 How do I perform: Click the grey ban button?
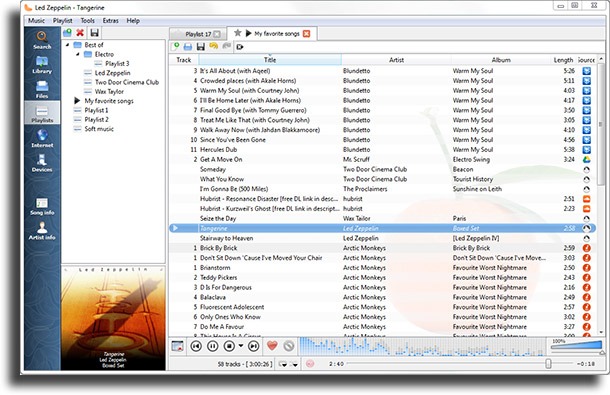click(289, 346)
